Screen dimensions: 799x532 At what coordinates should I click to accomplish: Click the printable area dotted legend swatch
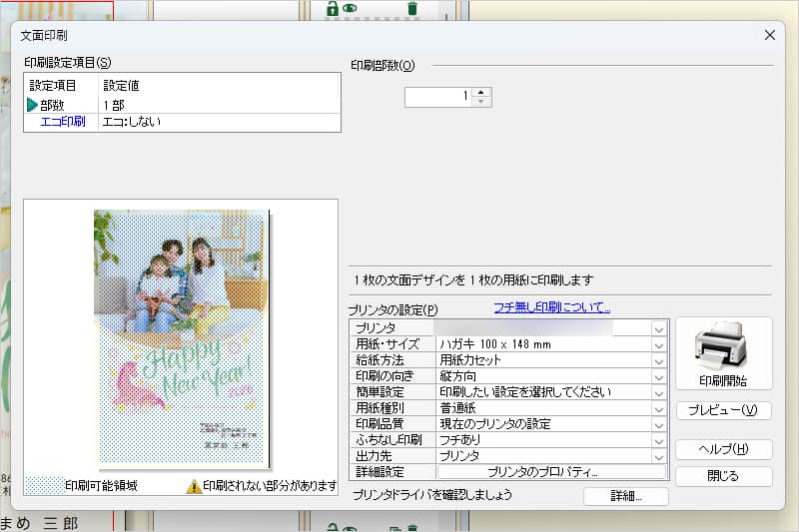coord(44,486)
